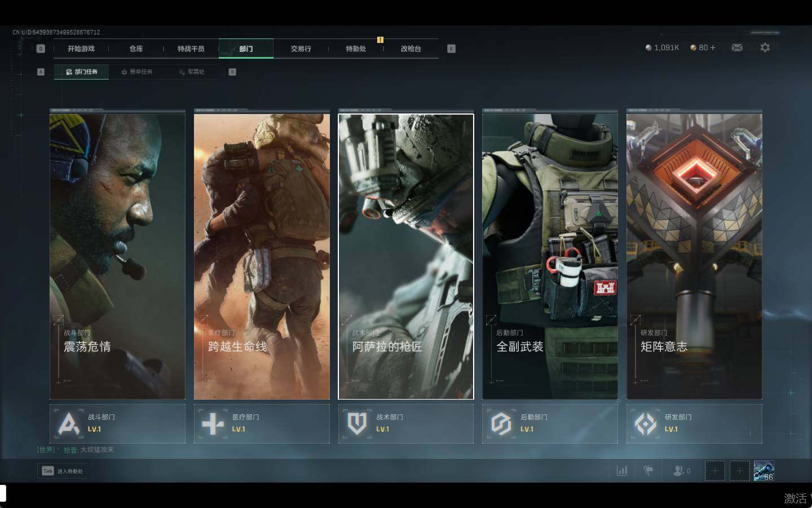The width and height of the screenshot is (812, 508).
Task: Switch to the 赛季任务 sub-tab
Action: (136, 72)
